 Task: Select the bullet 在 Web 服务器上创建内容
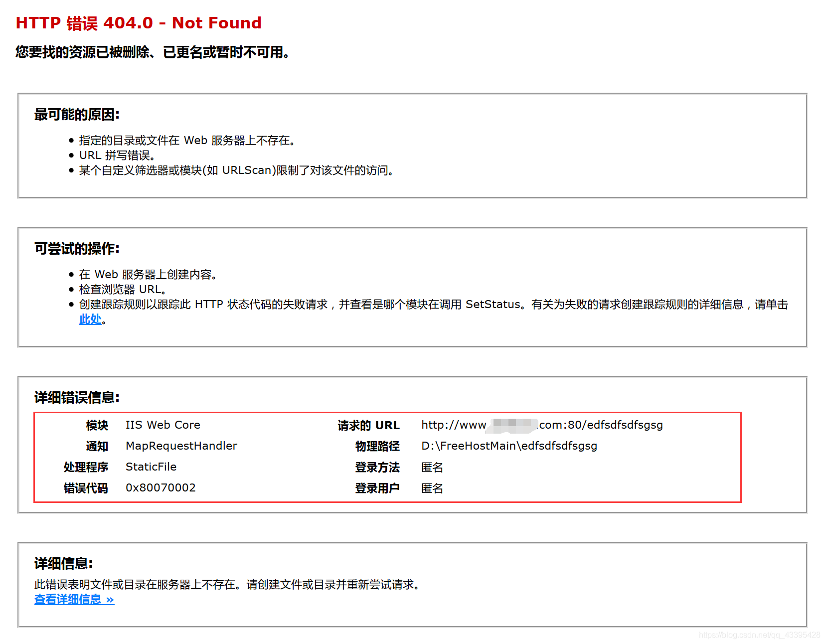[148, 275]
